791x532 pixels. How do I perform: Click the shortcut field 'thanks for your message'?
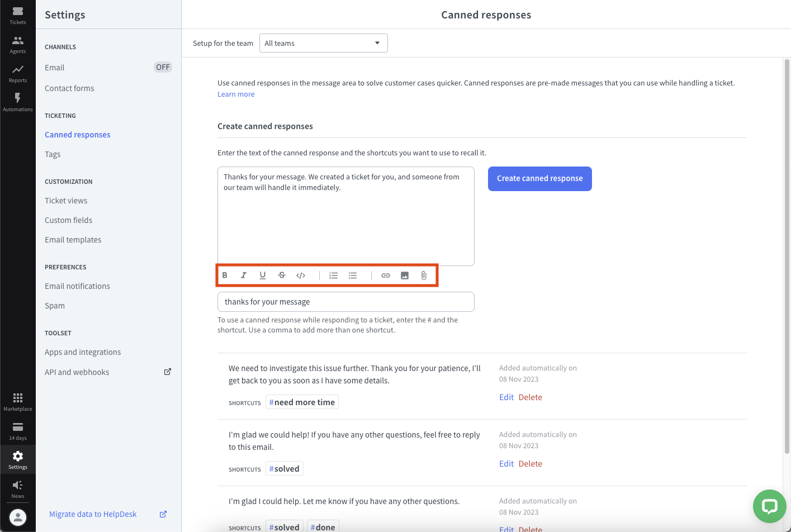pyautogui.click(x=346, y=302)
